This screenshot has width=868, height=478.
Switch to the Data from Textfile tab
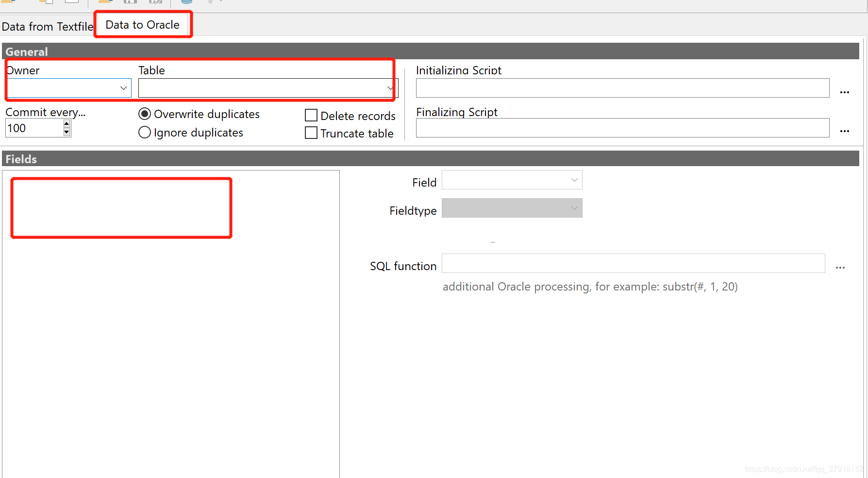point(47,26)
